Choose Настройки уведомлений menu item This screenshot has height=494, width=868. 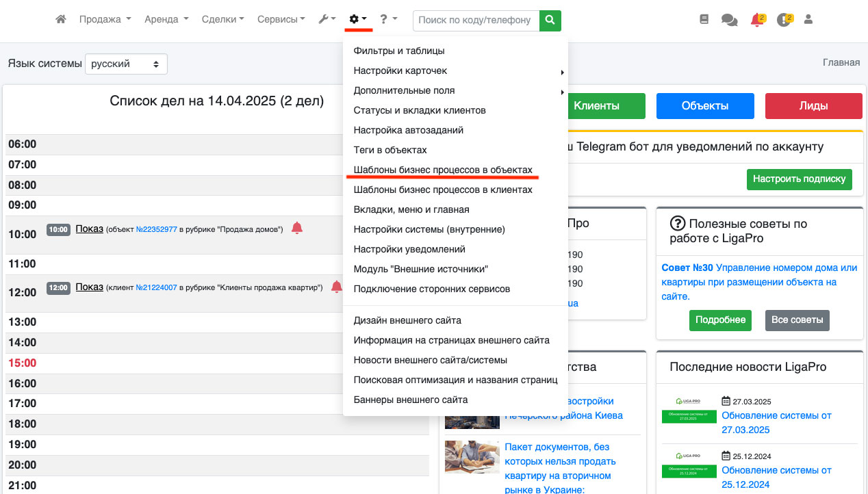(409, 249)
